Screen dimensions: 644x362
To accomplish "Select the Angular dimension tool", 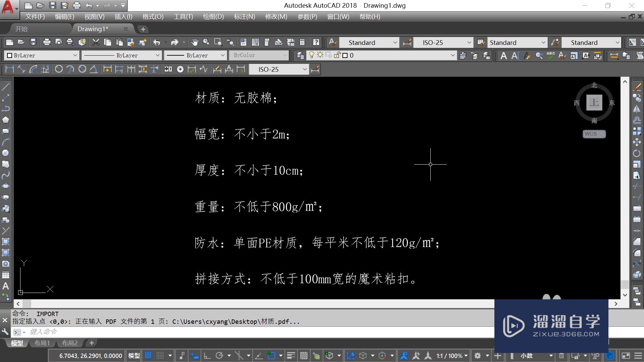I will (94, 69).
